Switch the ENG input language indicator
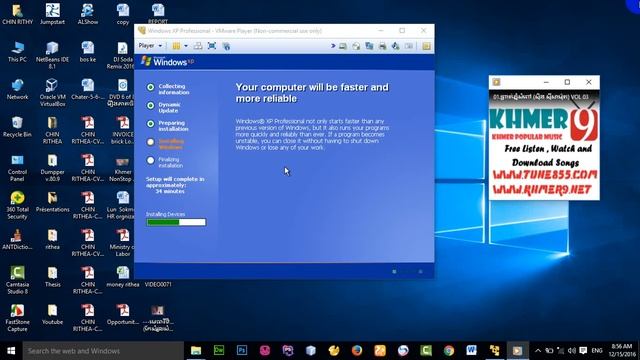Screen dimensions: 640x360 (597, 351)
